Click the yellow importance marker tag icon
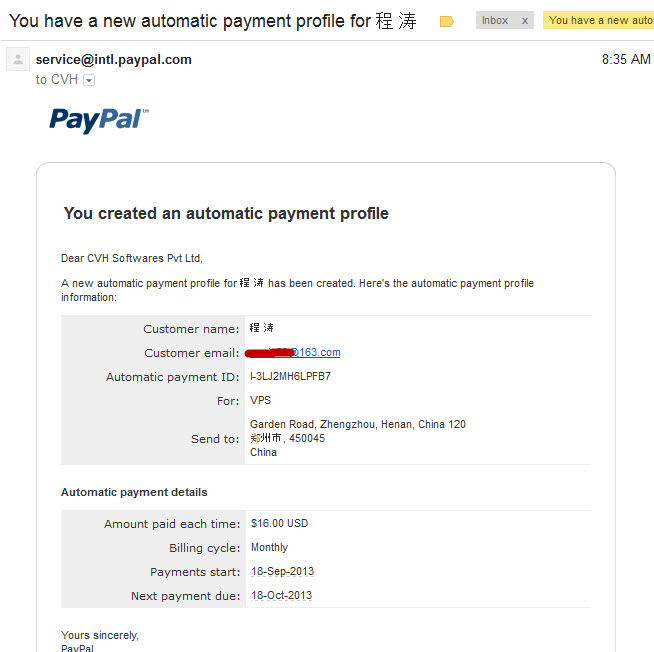Screen dimensions: 654x652 pyautogui.click(x=446, y=21)
